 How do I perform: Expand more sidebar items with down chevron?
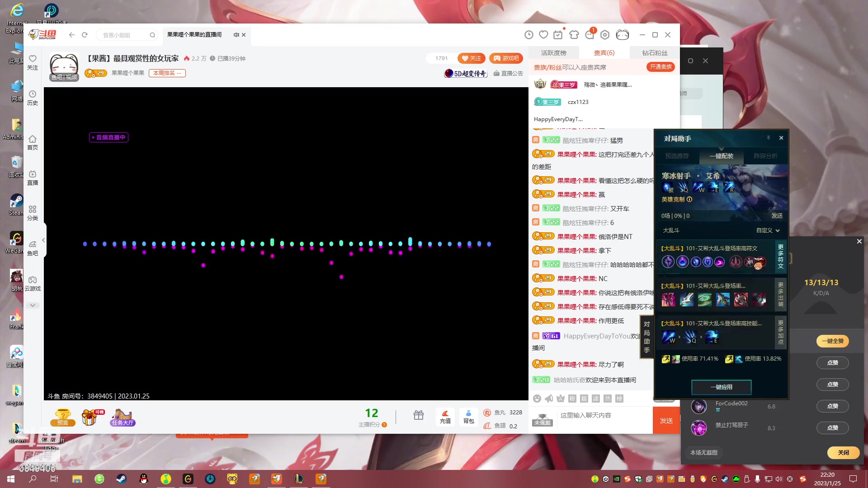click(33, 305)
